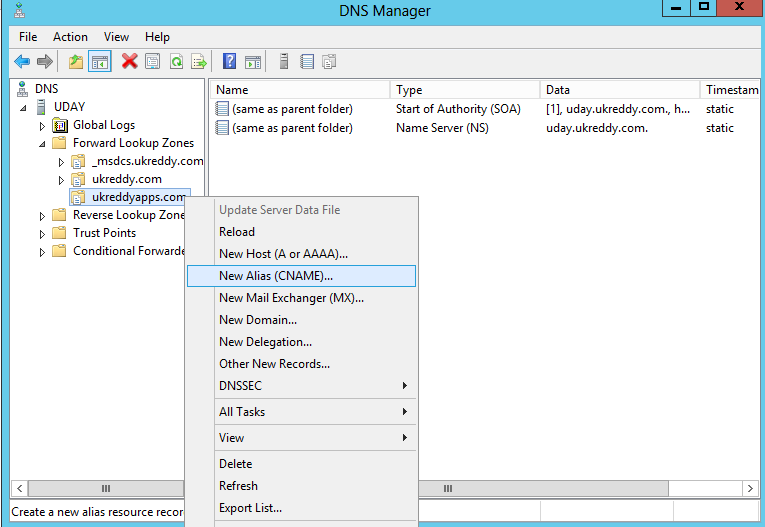Viewport: 765px width, 527px height.
Task: Select the ukreddy.com zone
Action: tap(126, 179)
